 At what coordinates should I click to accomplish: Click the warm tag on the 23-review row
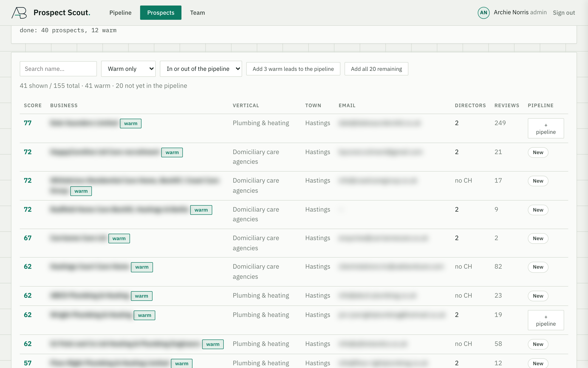pyautogui.click(x=141, y=296)
